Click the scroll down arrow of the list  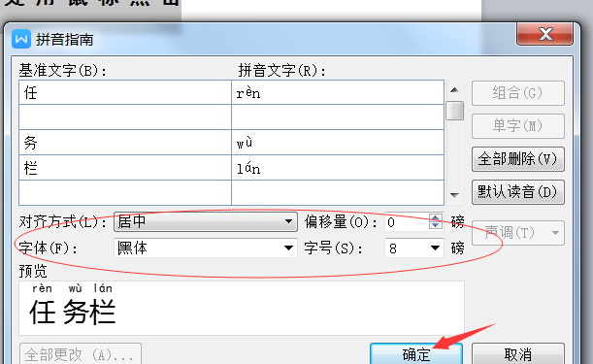point(454,195)
